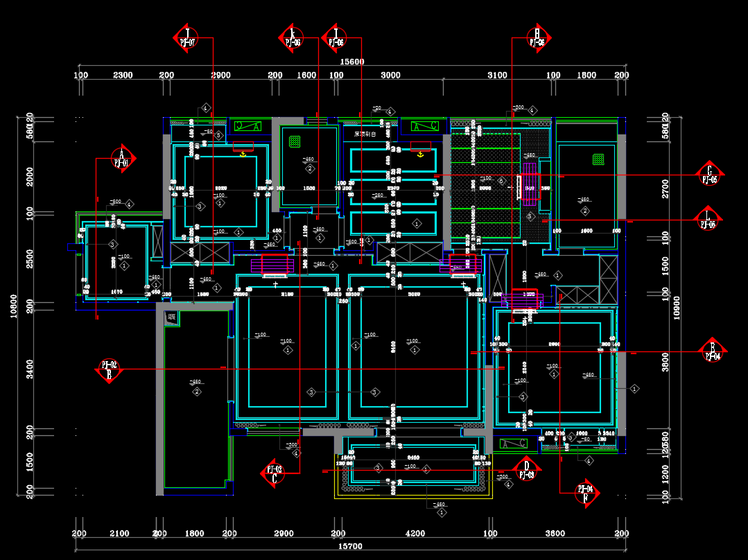Select the Chinese note text 原顶刷白
The height and width of the screenshot is (560, 748).
[x=365, y=134]
